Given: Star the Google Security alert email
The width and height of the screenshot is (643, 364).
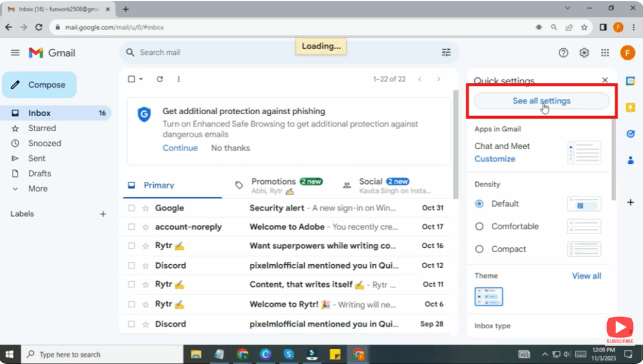Looking at the screenshot, I should click(x=146, y=208).
